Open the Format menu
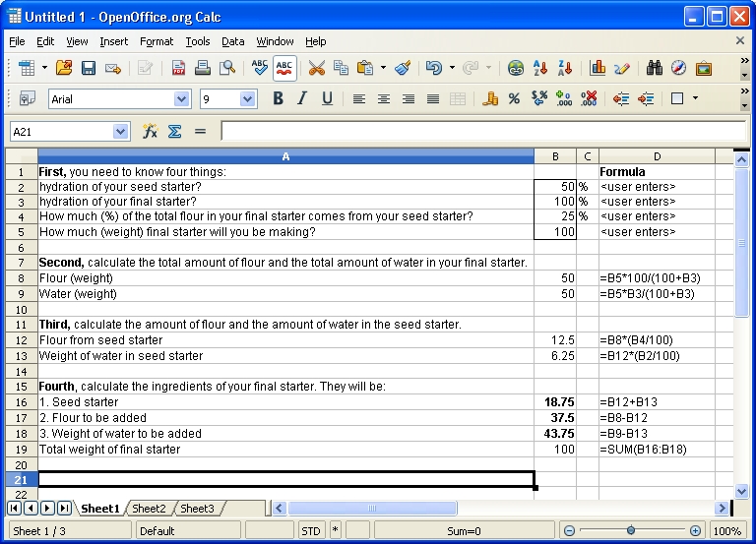 pyautogui.click(x=156, y=41)
